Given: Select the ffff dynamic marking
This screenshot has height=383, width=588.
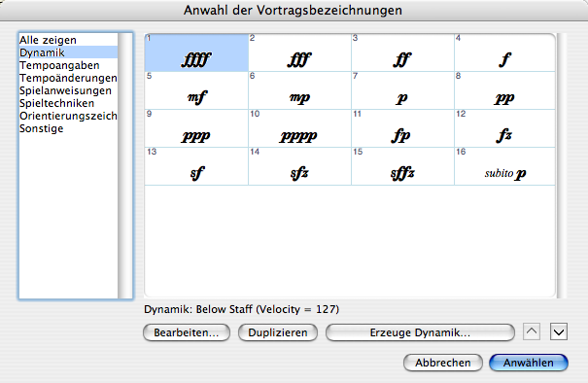Looking at the screenshot, I should coord(196,52).
